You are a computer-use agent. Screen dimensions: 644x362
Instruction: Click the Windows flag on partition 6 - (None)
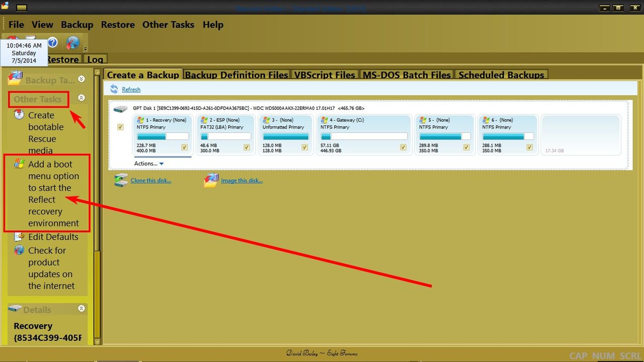pos(486,120)
